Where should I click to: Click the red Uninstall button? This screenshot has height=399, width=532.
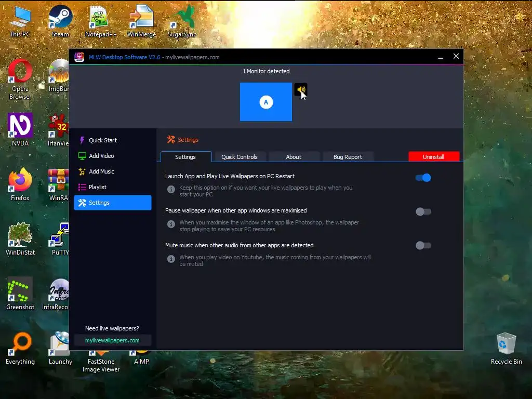pyautogui.click(x=434, y=157)
